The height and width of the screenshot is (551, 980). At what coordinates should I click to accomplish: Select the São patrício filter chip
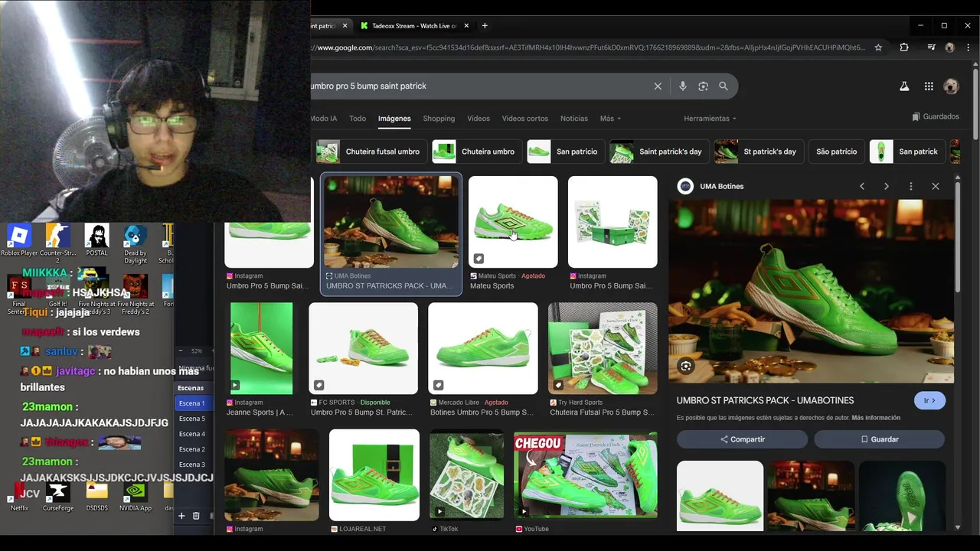[x=836, y=152]
